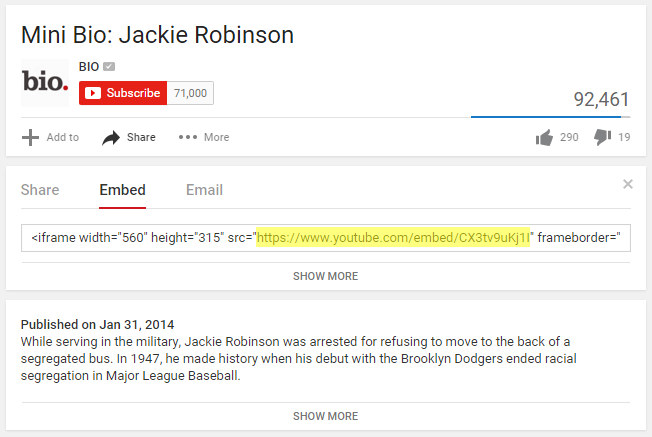Close the share panel with X
Screen dimensions: 652x437
pyautogui.click(x=627, y=184)
